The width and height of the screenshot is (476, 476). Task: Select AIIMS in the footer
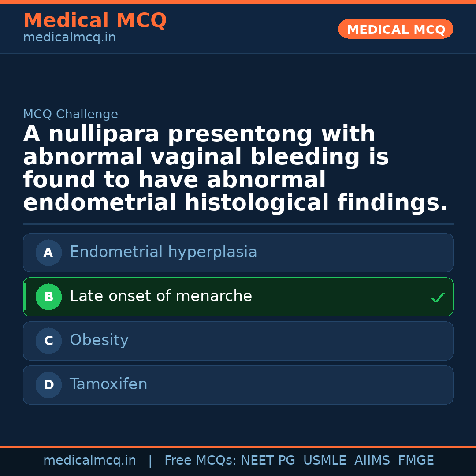coord(372,461)
